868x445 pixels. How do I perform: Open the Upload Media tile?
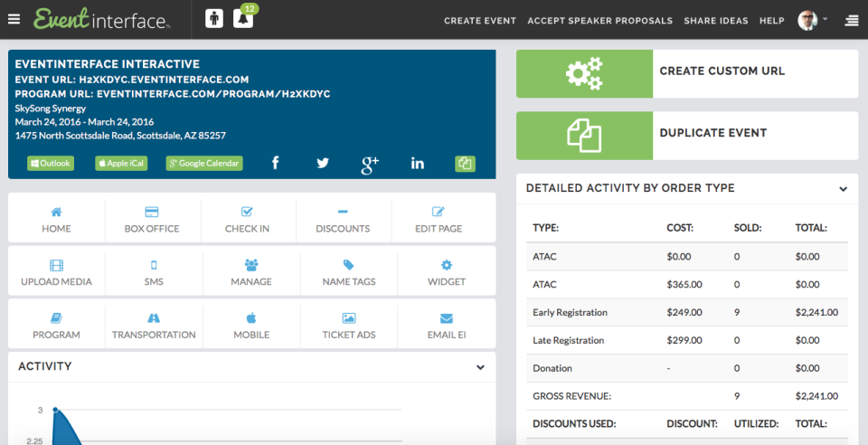[56, 273]
